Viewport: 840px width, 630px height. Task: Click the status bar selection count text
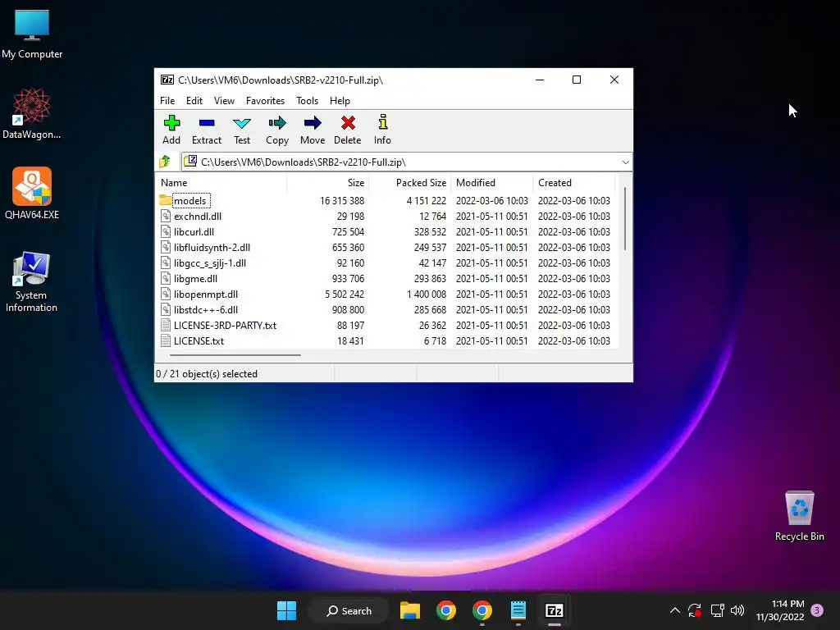[207, 374]
